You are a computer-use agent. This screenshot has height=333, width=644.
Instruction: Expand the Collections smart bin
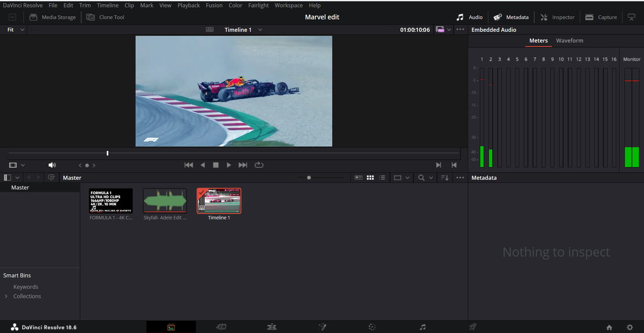[x=6, y=296]
